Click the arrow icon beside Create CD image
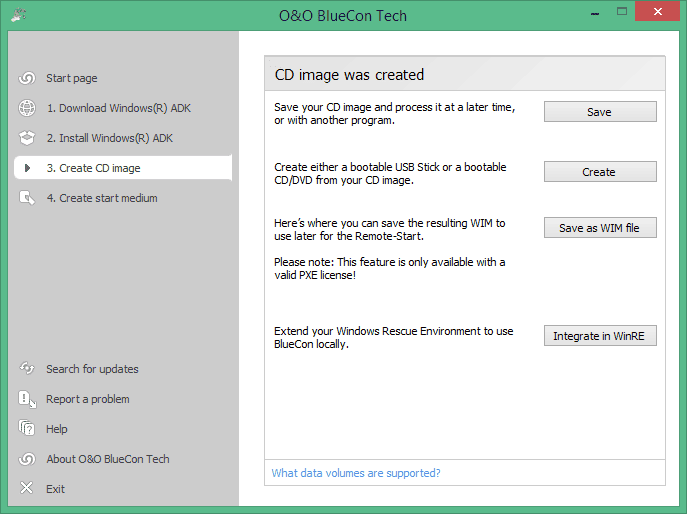 tap(27, 168)
